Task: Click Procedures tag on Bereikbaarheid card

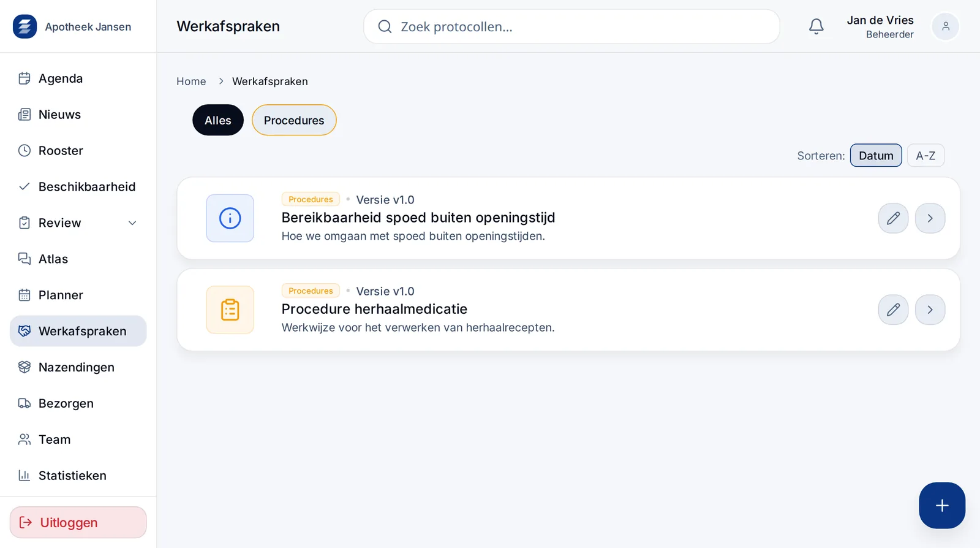Action: point(311,199)
